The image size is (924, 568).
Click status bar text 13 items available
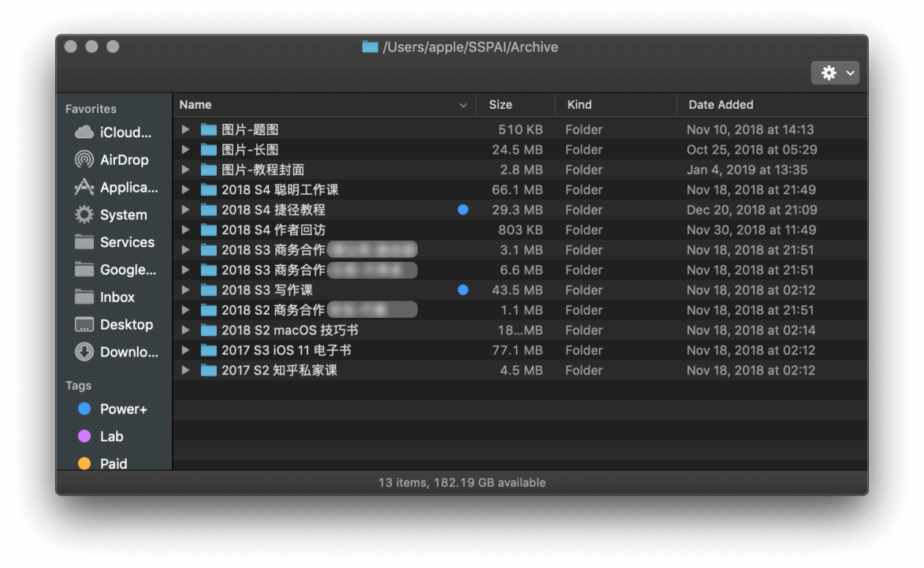[462, 483]
